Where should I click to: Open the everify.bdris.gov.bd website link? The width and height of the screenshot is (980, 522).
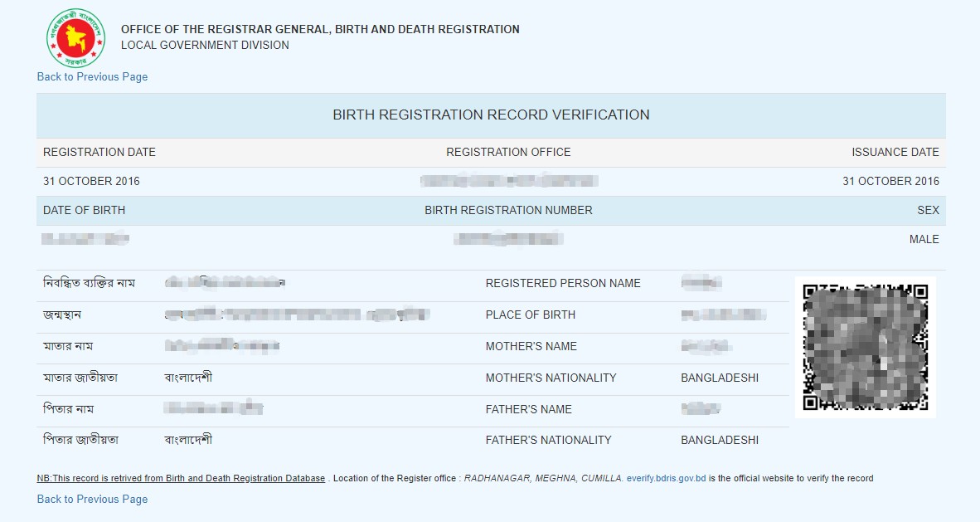coord(667,478)
